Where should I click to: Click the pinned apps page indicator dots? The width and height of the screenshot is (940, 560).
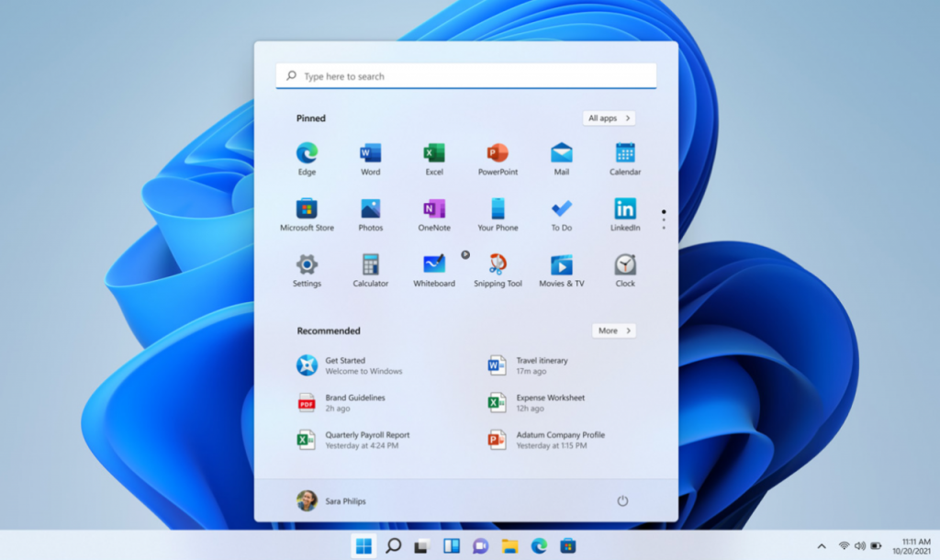point(664,219)
